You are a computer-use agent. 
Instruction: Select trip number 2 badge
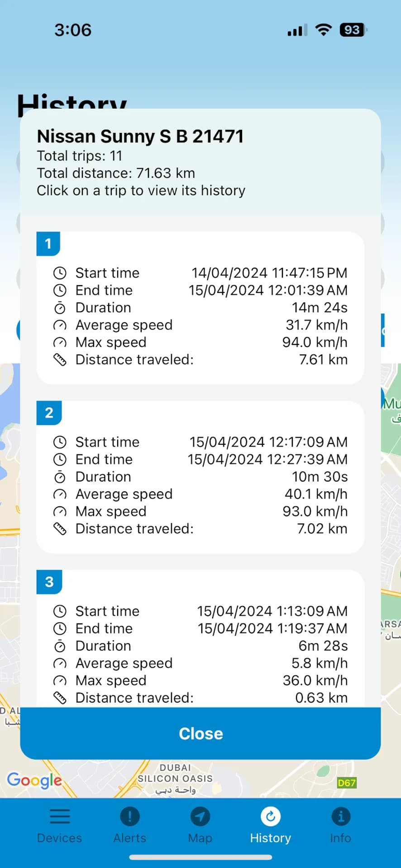pos(49,413)
